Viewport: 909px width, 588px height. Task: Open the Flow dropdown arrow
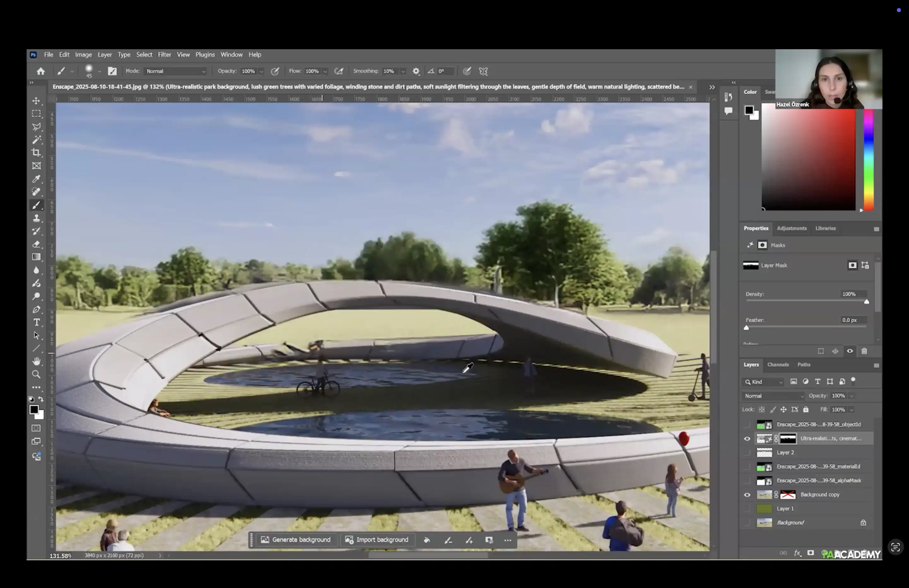click(325, 71)
